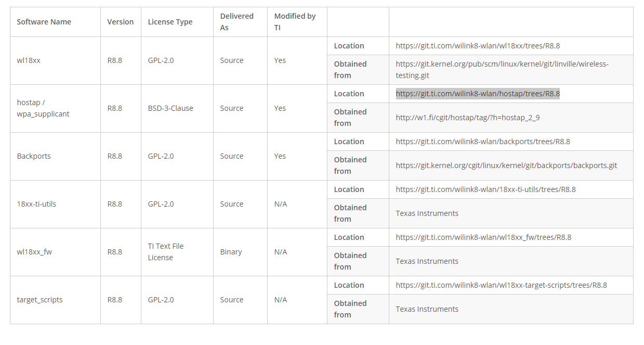This screenshot has width=644, height=345.
Task: Open the 18xx-ti-utils R8.8 location link
Action: (485, 189)
